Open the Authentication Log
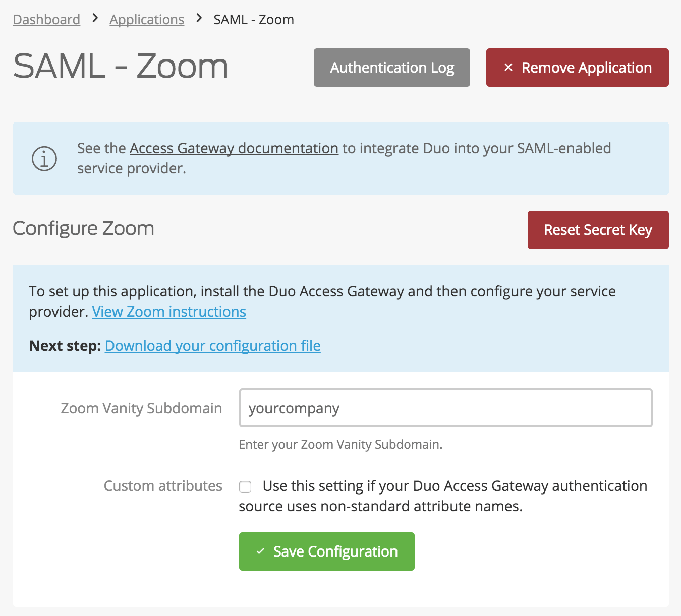Image resolution: width=681 pixels, height=616 pixels. tap(391, 67)
